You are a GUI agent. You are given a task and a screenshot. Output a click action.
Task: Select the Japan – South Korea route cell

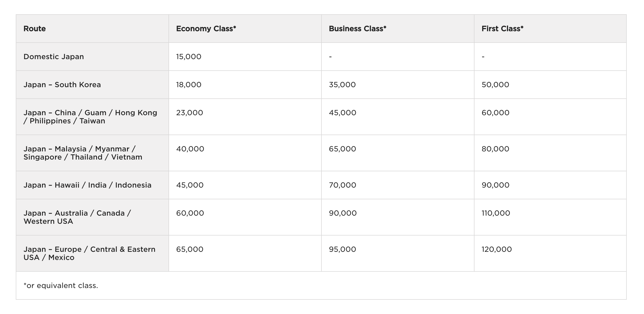coord(62,85)
